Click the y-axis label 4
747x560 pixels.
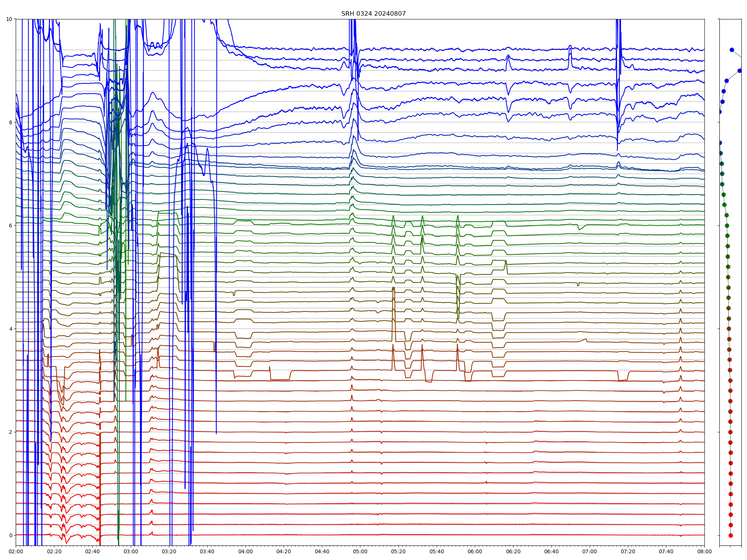click(10, 329)
